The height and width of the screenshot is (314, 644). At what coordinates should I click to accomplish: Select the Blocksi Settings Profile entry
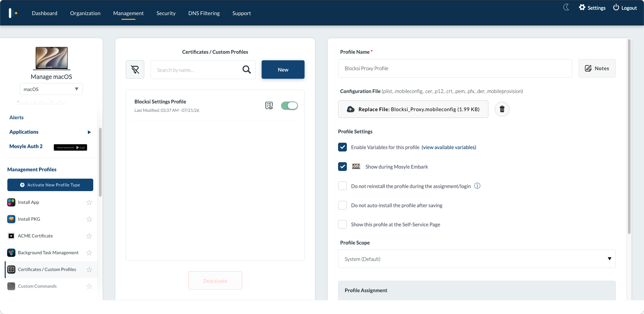pos(215,105)
